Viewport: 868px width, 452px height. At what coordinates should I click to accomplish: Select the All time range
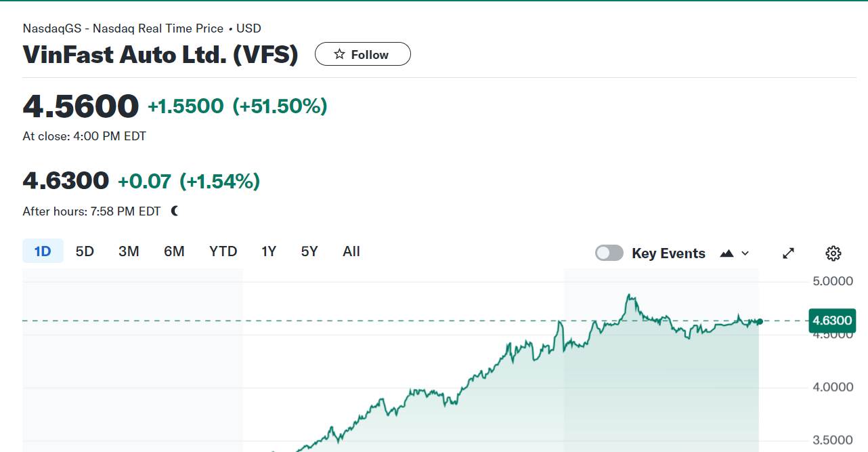point(351,251)
